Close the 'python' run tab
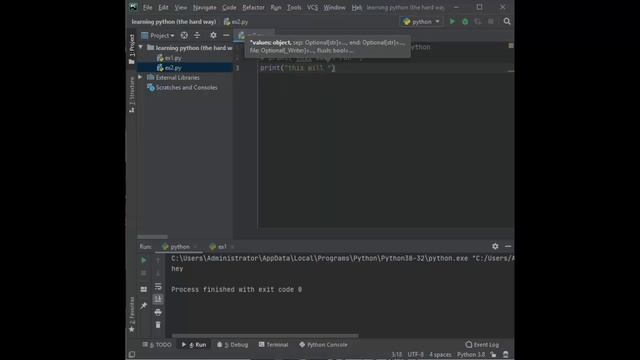 click(196, 247)
